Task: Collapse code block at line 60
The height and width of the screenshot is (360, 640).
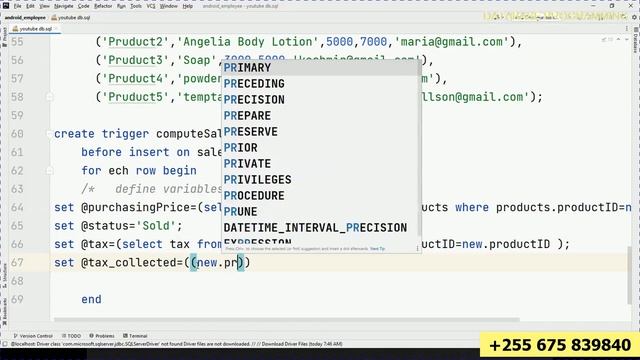Action: click(x=49, y=134)
